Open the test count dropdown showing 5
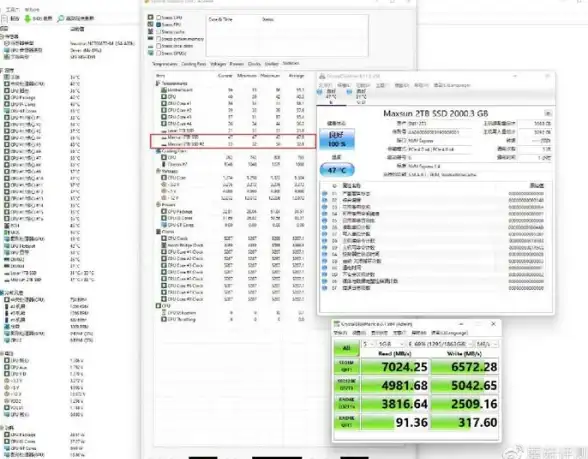 coord(368,344)
